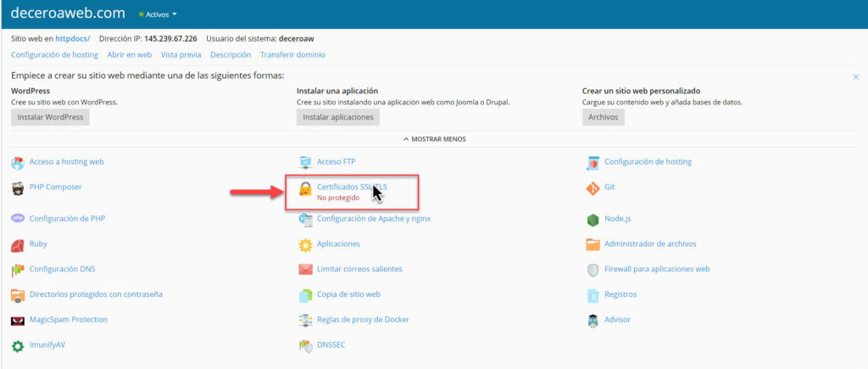The height and width of the screenshot is (369, 868).
Task: Open the ImunifyAV link
Action: [x=47, y=344]
